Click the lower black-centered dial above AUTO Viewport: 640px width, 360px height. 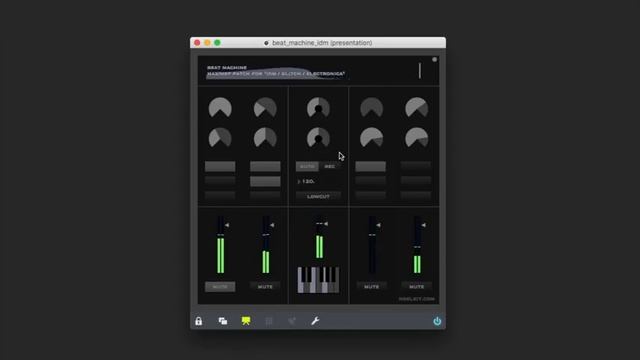click(318, 138)
